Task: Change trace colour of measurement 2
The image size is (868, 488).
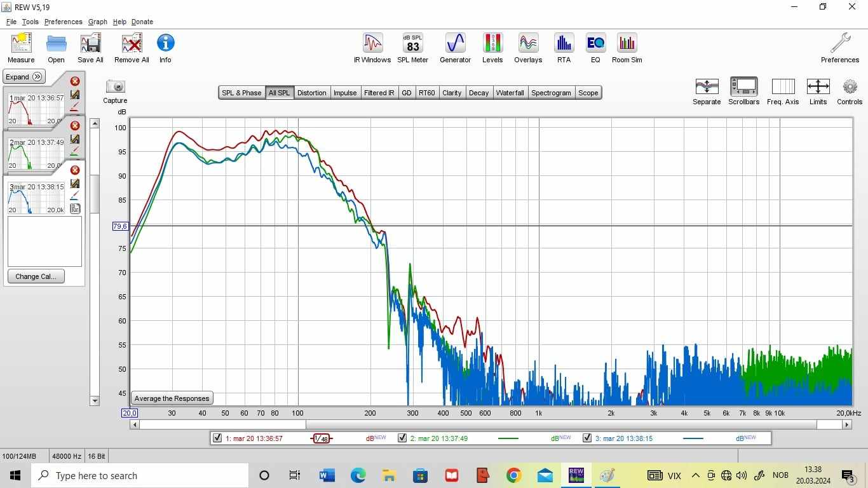Action: [75, 151]
